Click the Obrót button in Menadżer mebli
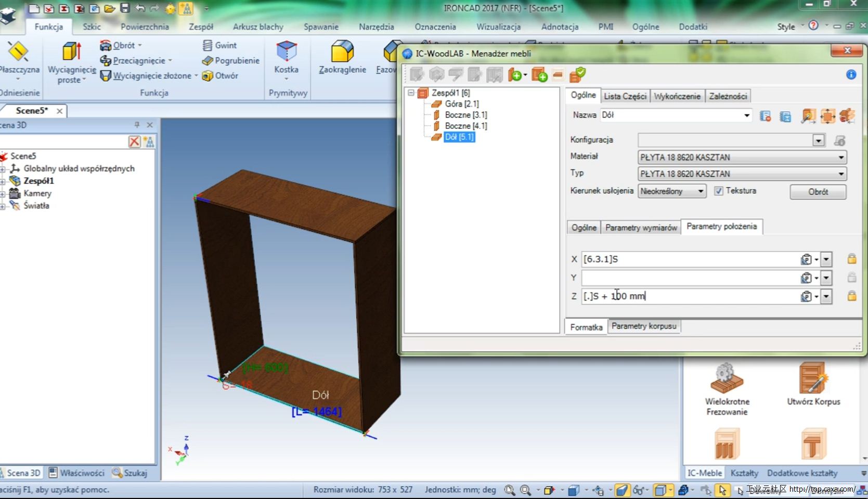868x499 pixels. coord(818,192)
